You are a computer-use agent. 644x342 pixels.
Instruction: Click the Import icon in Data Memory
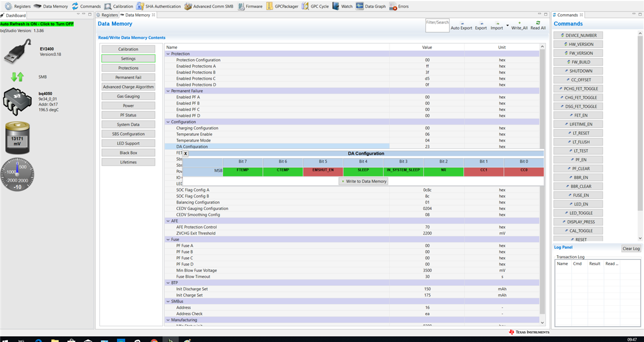(496, 26)
